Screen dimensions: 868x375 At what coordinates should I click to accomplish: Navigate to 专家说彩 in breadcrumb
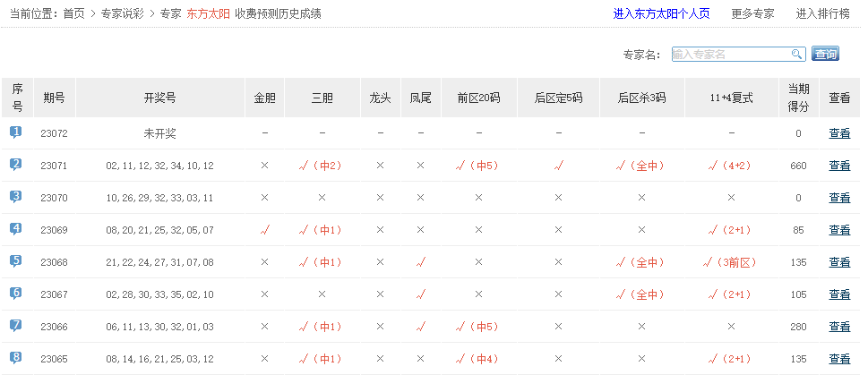click(x=124, y=14)
